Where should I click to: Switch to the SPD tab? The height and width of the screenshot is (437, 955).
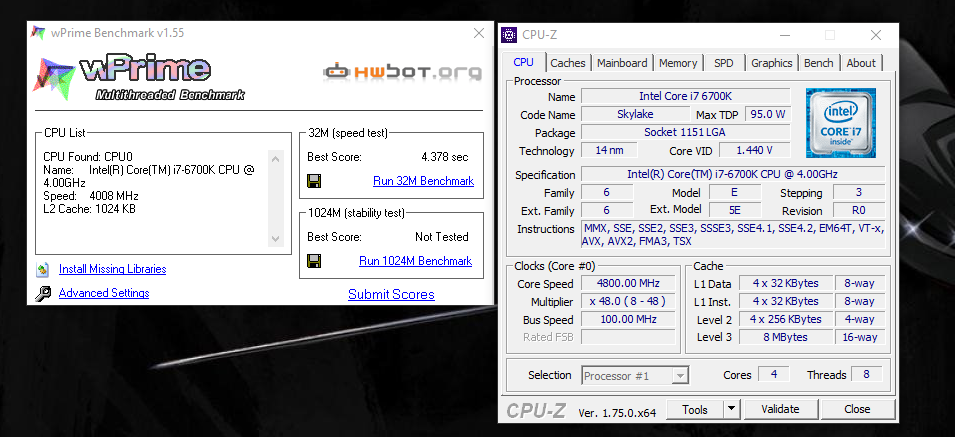pos(724,63)
